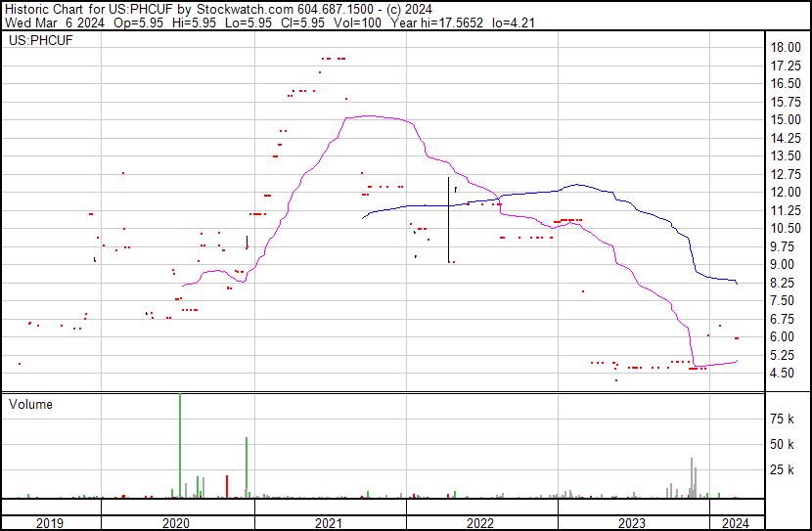Viewport: 812px width, 531px height.
Task: Click the 2019 year label on timeline
Action: [50, 523]
